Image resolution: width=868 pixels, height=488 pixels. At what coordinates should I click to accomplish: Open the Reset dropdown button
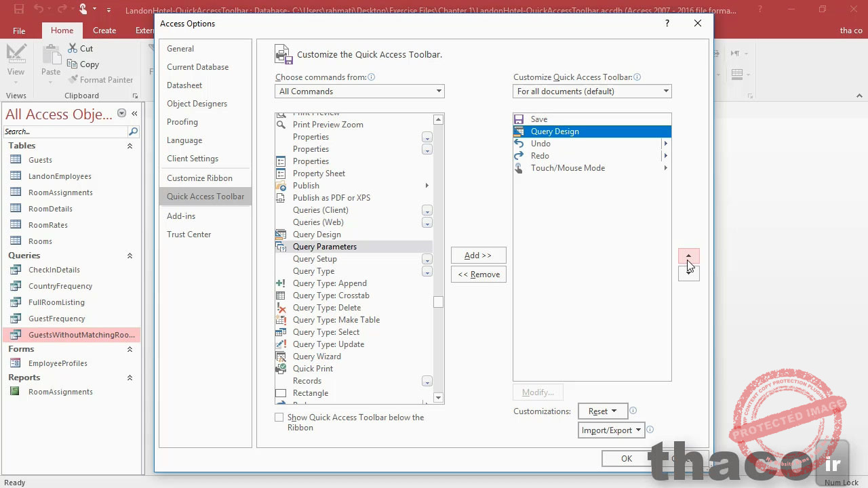coord(602,411)
